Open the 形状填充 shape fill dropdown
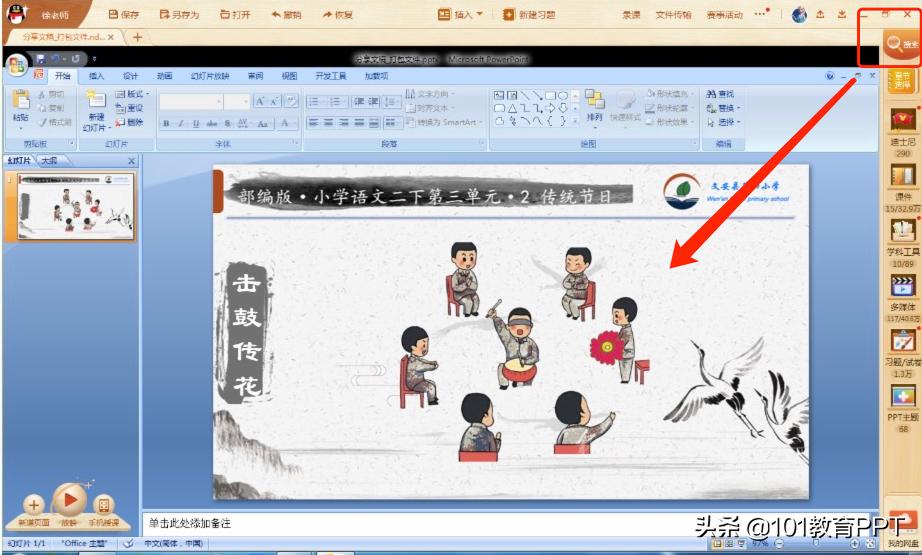Viewport: 922px width, 555px height. coord(669,94)
